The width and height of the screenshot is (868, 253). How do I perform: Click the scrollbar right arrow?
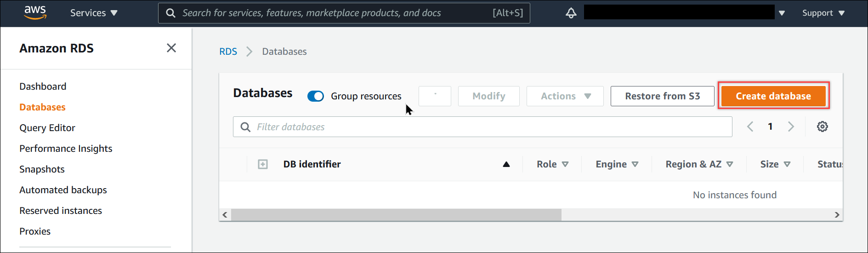837,215
